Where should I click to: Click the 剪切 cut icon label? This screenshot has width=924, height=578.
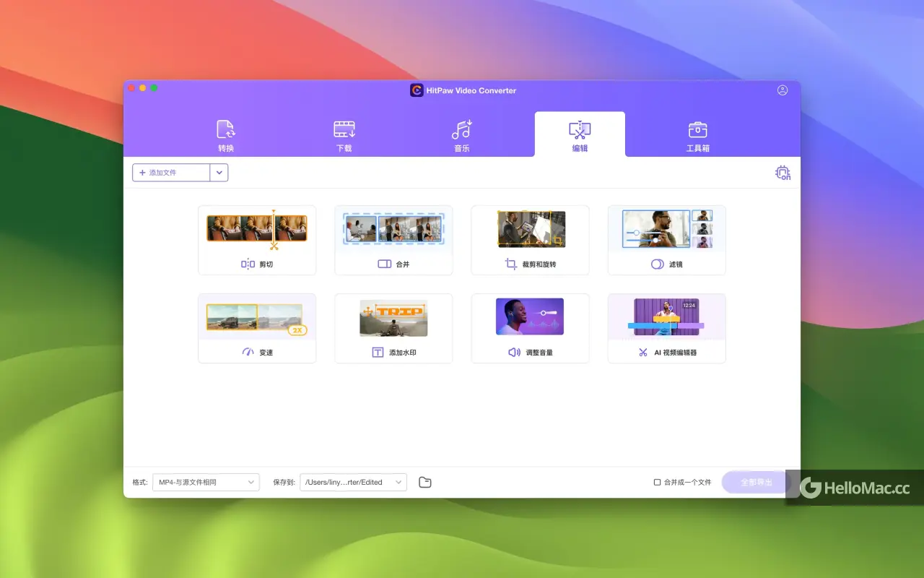[x=248, y=264]
